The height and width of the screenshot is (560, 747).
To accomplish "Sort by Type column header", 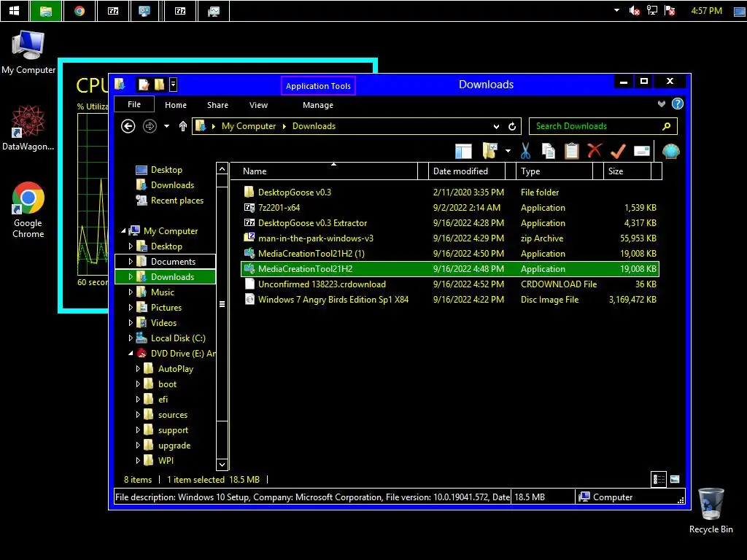I will tap(554, 171).
